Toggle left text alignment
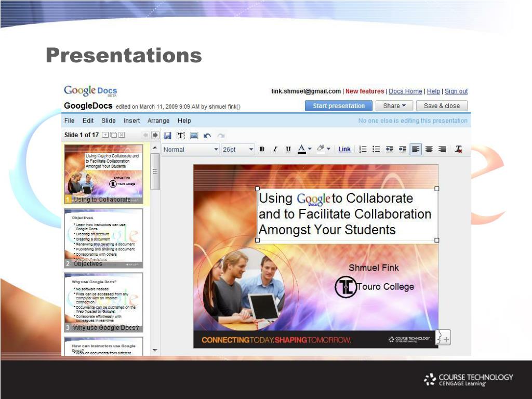Screen dimensions: 532x399 click(x=416, y=149)
